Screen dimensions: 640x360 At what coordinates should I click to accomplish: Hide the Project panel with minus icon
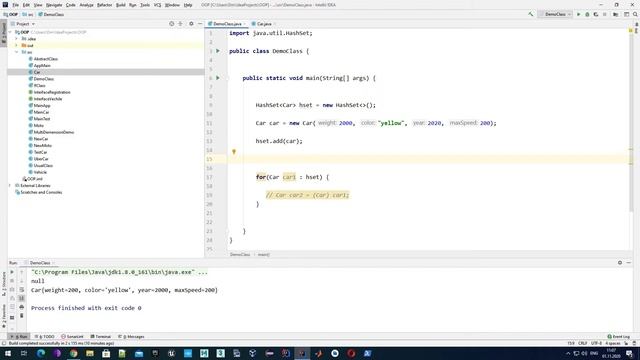pyautogui.click(x=200, y=24)
